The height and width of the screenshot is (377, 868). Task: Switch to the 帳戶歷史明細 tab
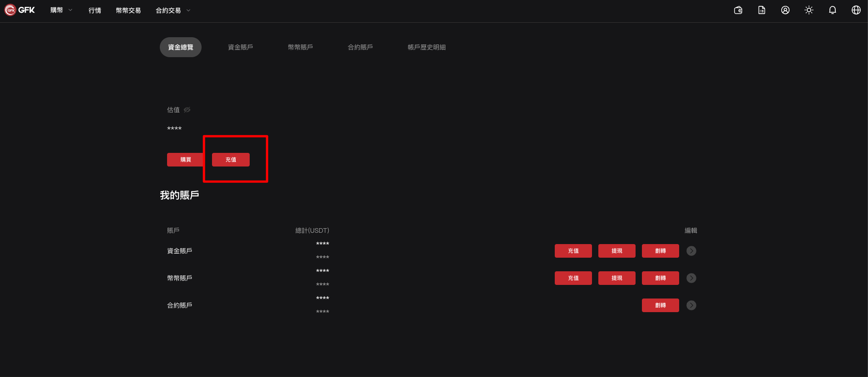click(x=426, y=47)
